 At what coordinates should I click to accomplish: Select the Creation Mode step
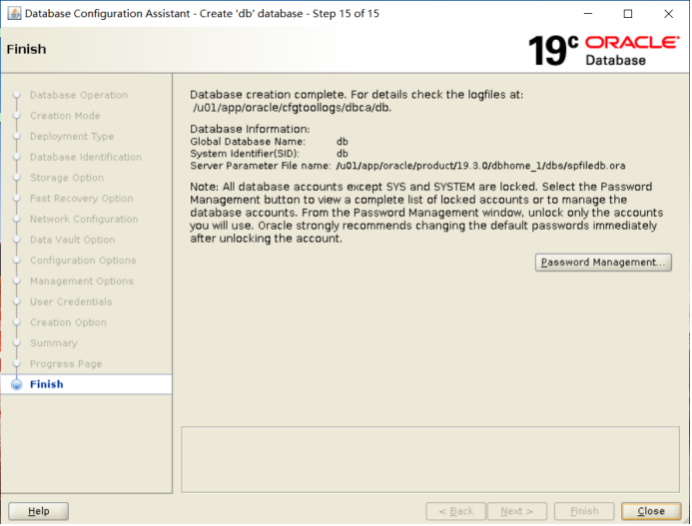click(x=65, y=116)
